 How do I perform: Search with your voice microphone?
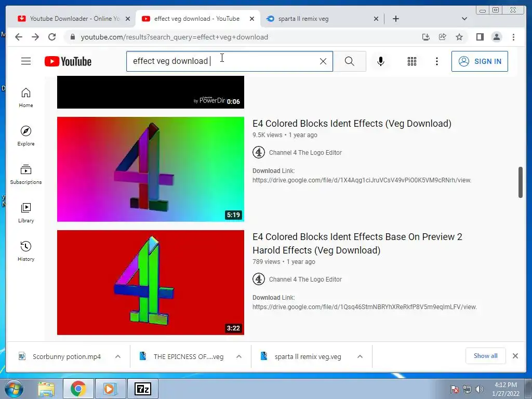click(381, 61)
